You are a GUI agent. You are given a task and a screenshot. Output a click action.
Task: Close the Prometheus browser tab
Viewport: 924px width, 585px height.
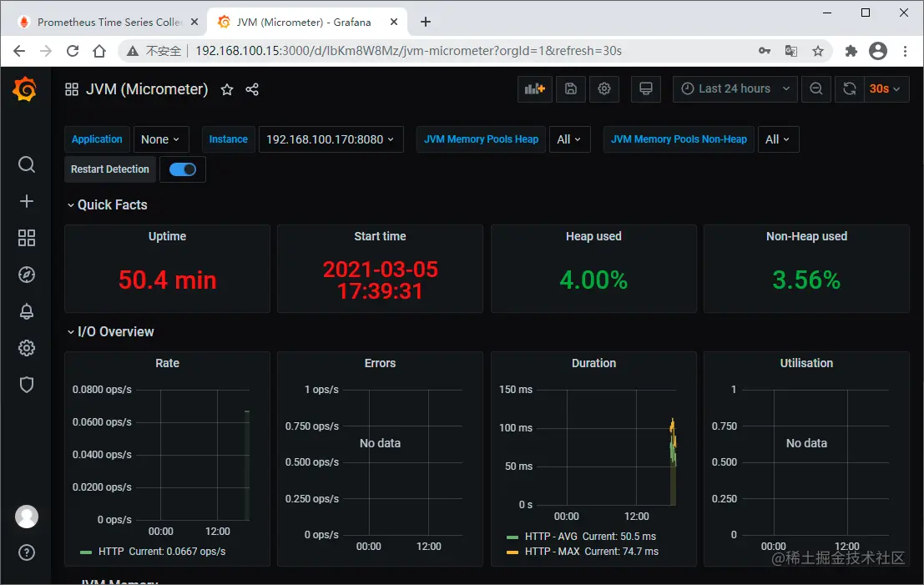point(194,22)
